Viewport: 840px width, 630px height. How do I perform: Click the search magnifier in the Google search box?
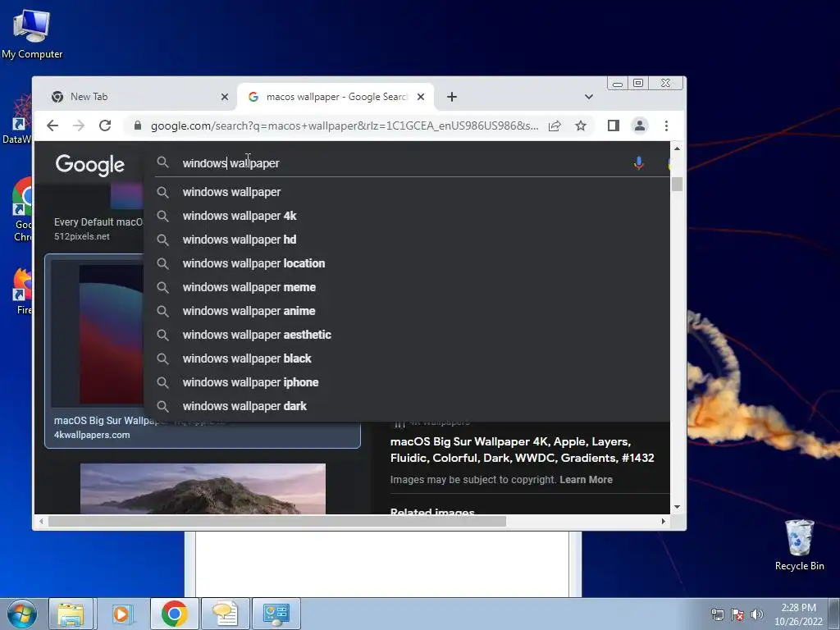(x=163, y=162)
